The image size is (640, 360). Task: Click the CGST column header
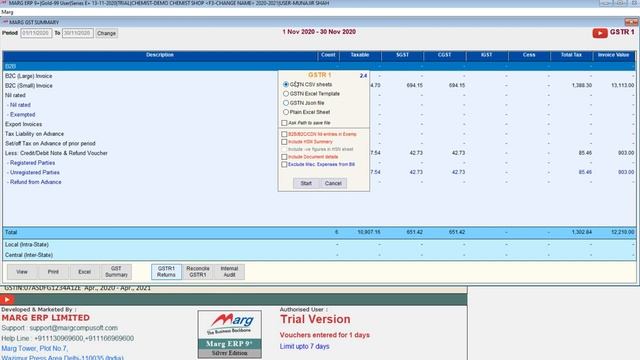coord(444,55)
